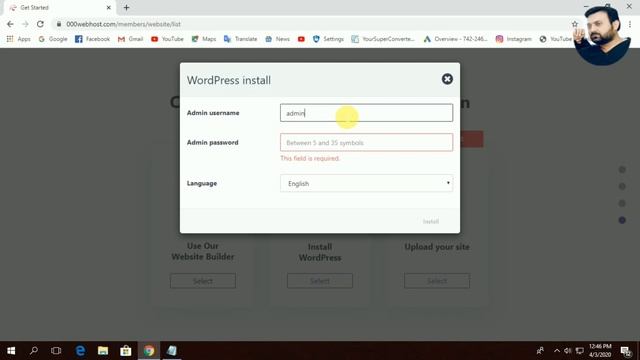Open the Gmail bookmark
This screenshot has width=640, height=360.
[130, 39]
